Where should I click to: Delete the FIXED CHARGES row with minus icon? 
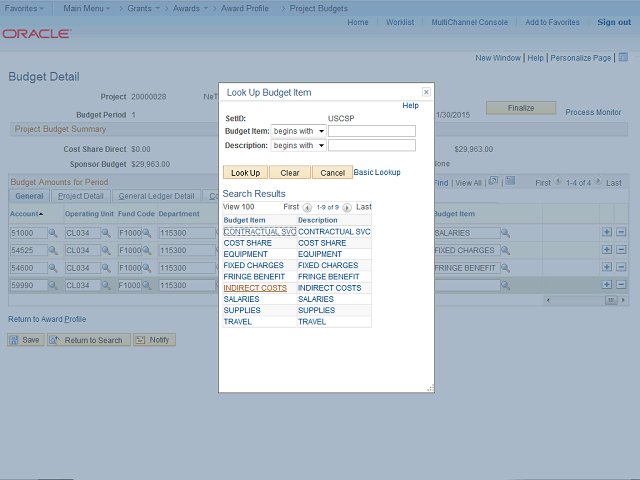(621, 251)
